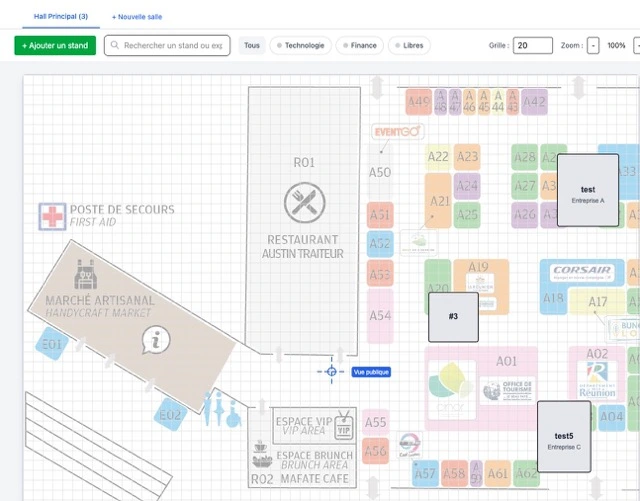The image size is (640, 501).
Task: Click stand A49
Action: [419, 102]
